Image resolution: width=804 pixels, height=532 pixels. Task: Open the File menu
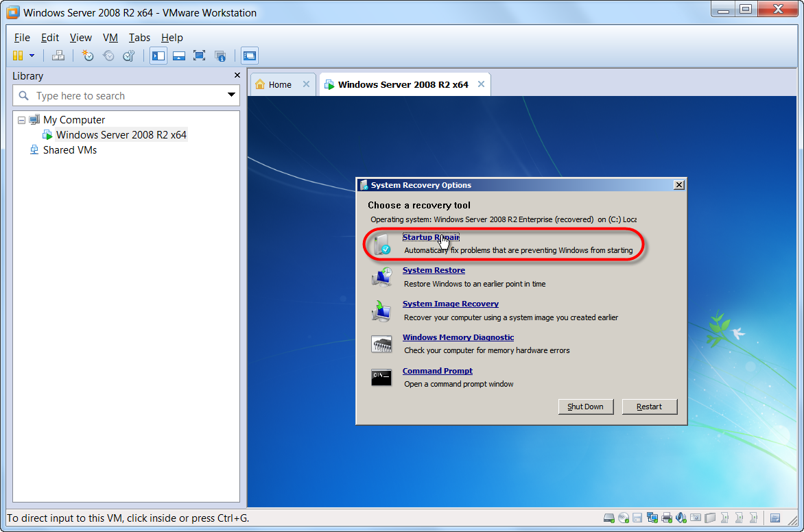[22, 38]
